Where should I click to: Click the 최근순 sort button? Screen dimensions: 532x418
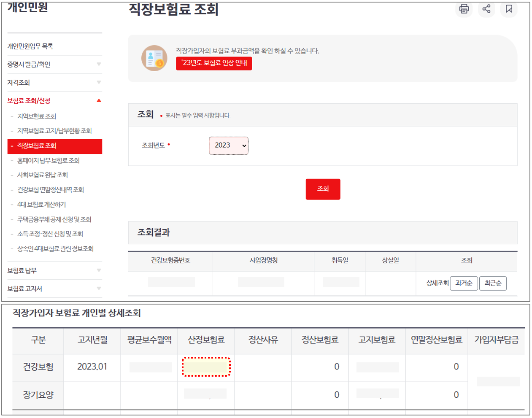point(492,283)
